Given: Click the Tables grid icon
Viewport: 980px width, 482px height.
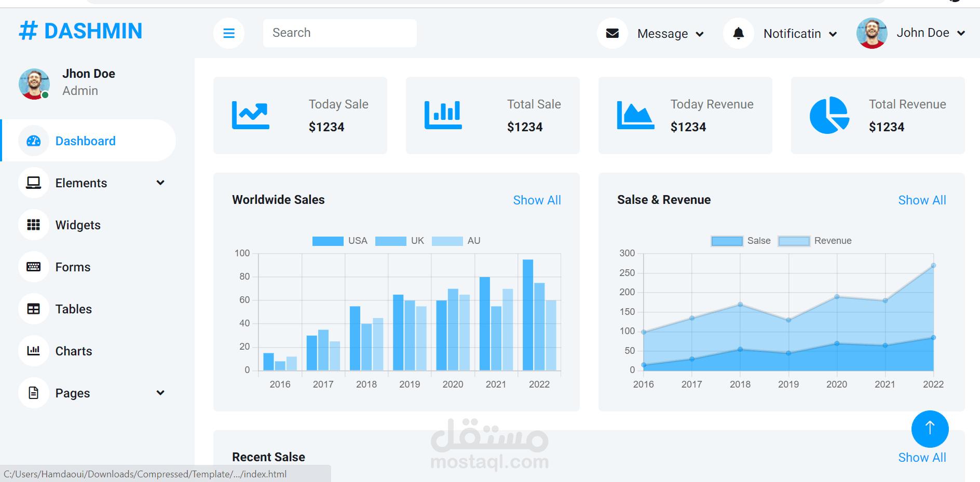Looking at the screenshot, I should tap(33, 309).
